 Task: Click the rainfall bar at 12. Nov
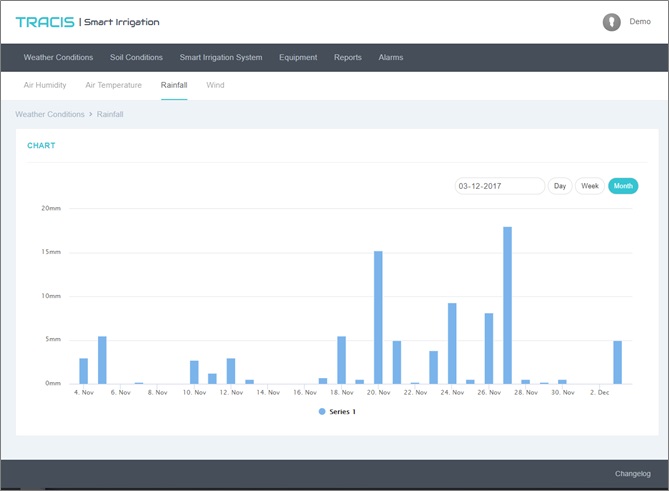click(231, 371)
